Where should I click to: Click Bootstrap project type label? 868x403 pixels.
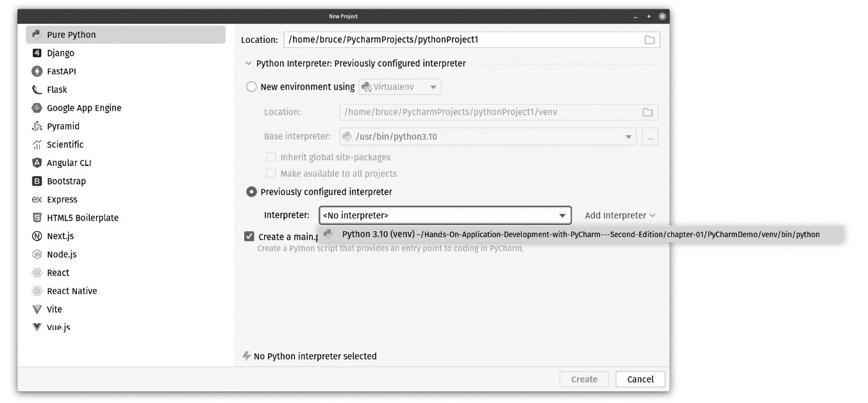pyautogui.click(x=66, y=181)
